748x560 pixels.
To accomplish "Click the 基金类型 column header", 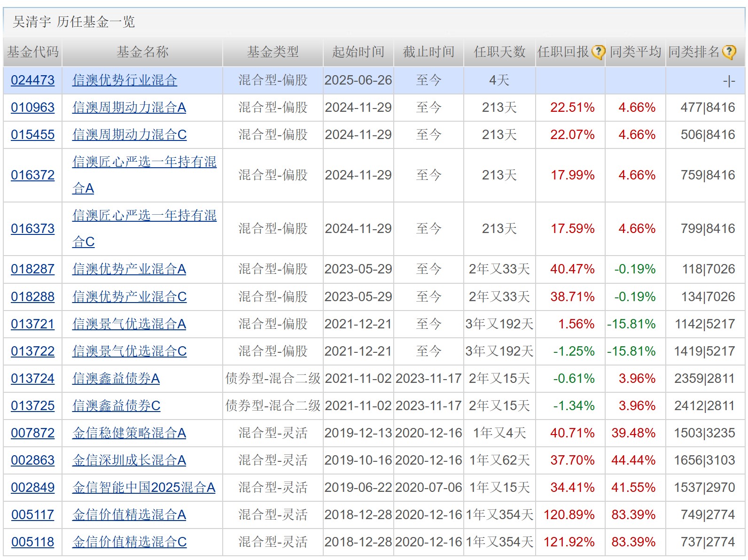I will point(273,52).
